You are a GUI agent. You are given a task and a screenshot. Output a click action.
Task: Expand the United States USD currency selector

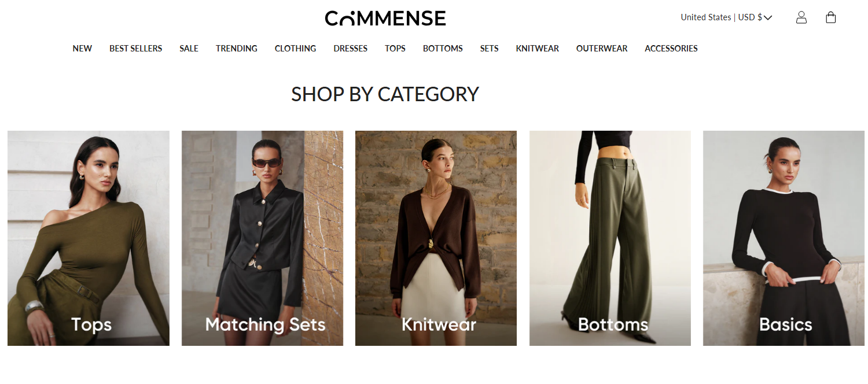point(726,17)
